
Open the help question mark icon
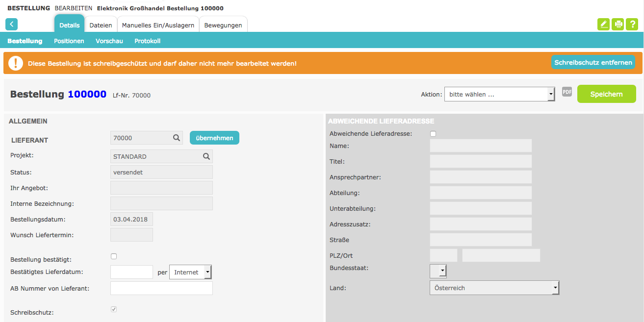pyautogui.click(x=632, y=25)
